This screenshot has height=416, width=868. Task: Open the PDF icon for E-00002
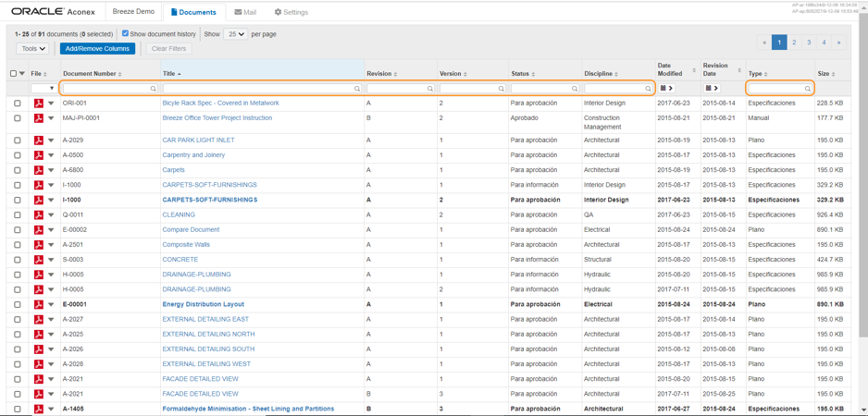39,230
